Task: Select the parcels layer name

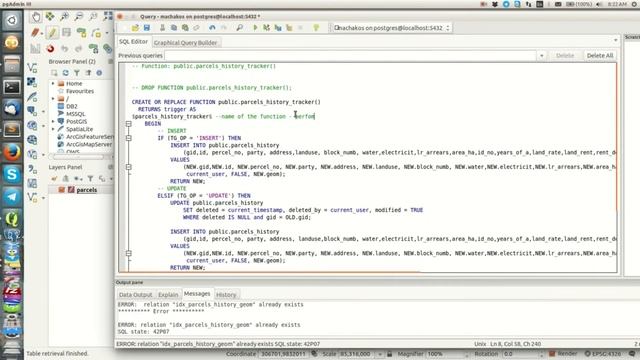Action: click(87, 190)
